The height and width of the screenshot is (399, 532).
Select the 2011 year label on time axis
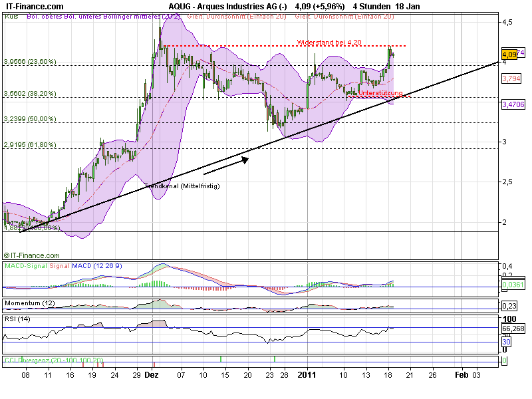tap(307, 375)
